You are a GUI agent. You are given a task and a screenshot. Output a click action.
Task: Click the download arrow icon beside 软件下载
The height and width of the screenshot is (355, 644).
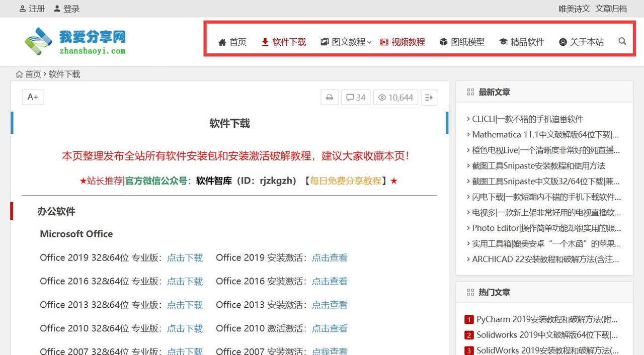click(x=264, y=42)
